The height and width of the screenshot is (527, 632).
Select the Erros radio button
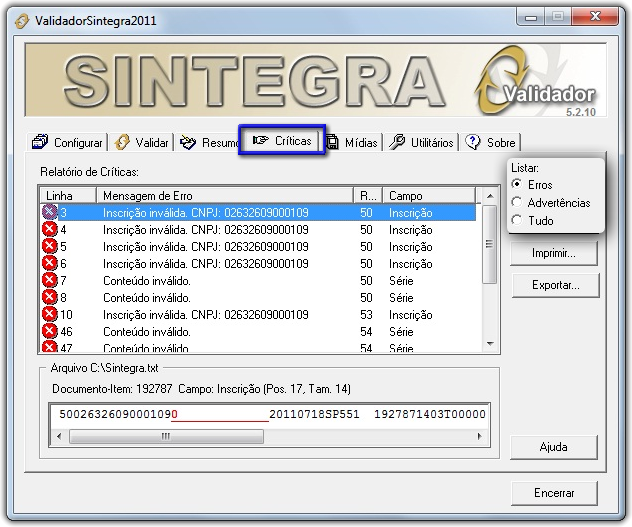(517, 184)
